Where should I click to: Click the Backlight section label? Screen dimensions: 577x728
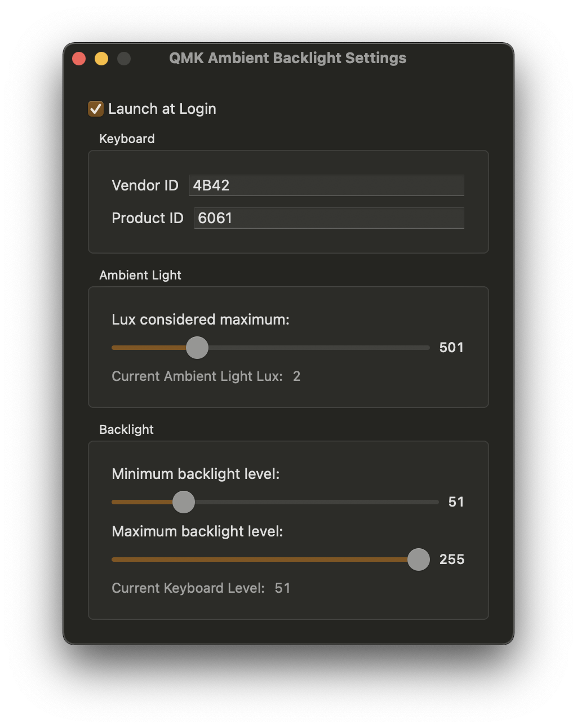(126, 429)
